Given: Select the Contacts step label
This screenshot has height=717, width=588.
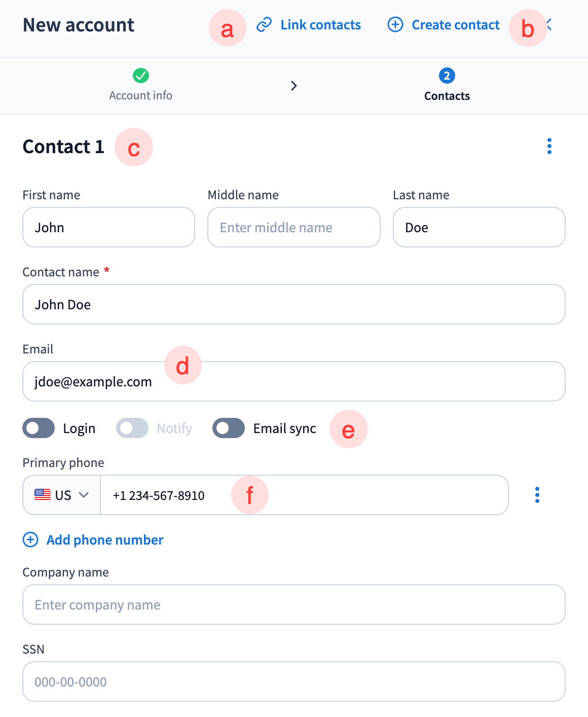Looking at the screenshot, I should [447, 96].
